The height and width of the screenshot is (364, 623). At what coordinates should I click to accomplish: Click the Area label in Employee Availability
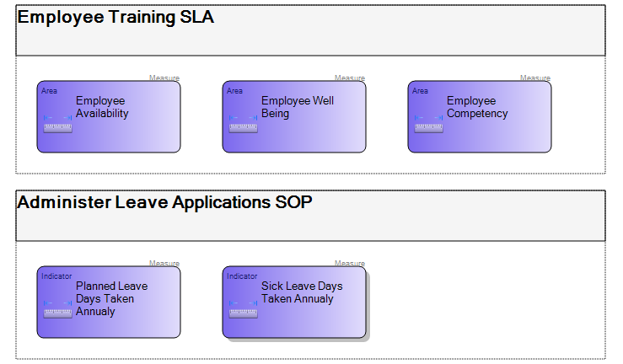(x=49, y=91)
